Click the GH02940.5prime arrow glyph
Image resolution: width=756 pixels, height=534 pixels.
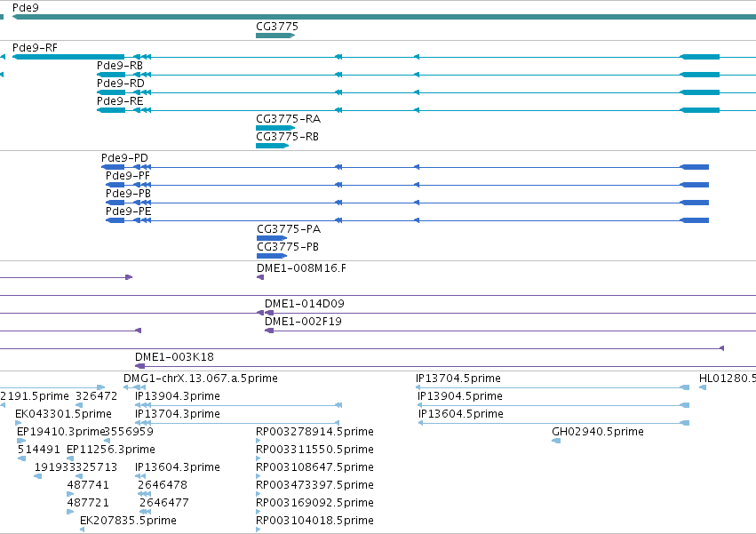tap(556, 441)
